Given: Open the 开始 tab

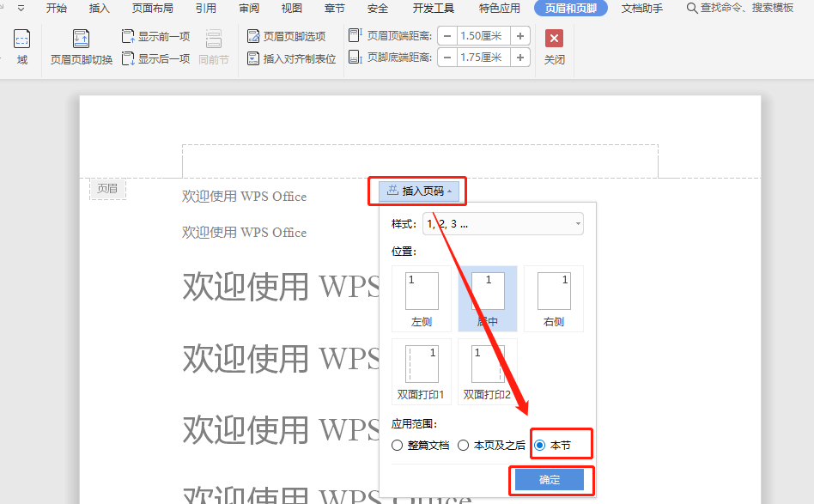Looking at the screenshot, I should click(x=56, y=9).
